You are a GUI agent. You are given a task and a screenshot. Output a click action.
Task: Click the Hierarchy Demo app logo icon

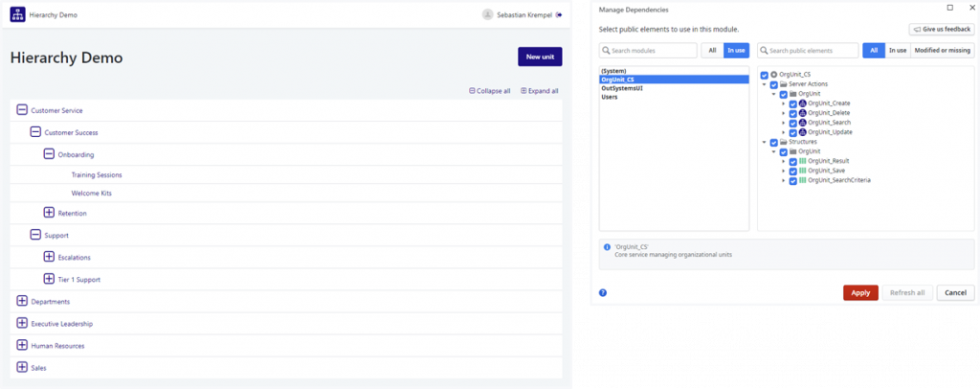tap(18, 15)
